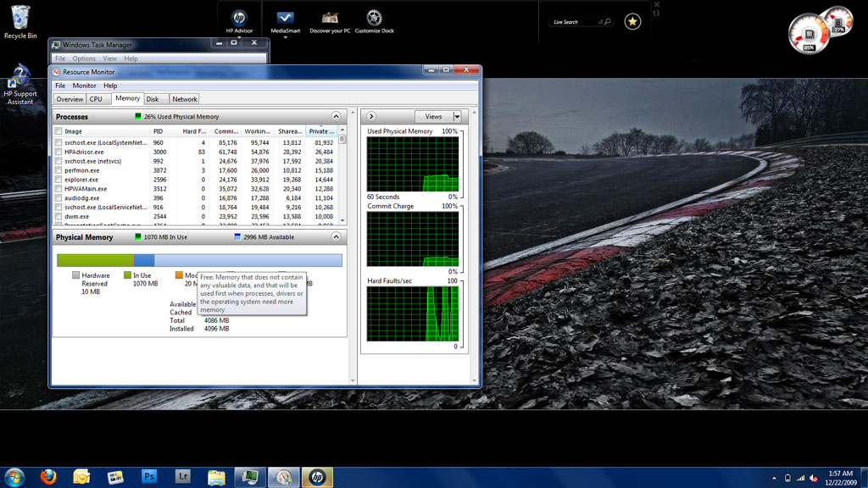Click the Customize Dock gear icon

pos(374,19)
